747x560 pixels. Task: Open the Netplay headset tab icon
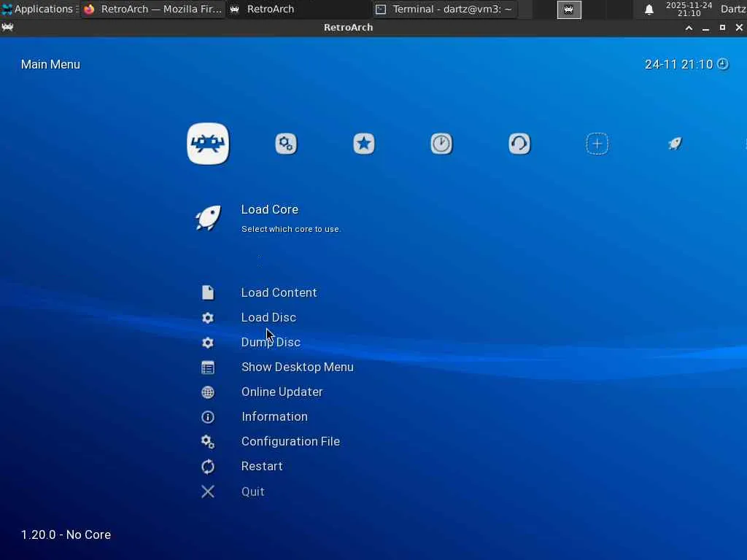pyautogui.click(x=519, y=144)
